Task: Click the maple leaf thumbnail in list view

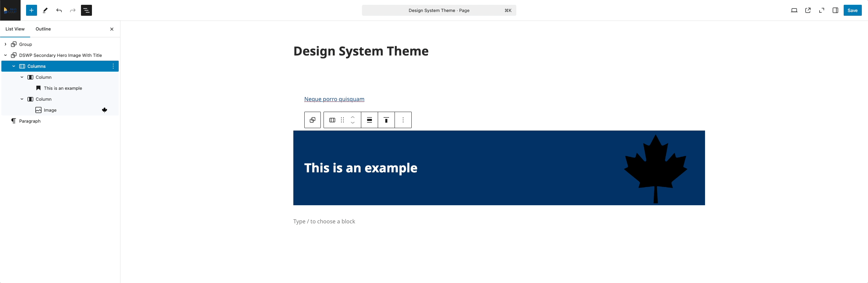Action: click(105, 110)
